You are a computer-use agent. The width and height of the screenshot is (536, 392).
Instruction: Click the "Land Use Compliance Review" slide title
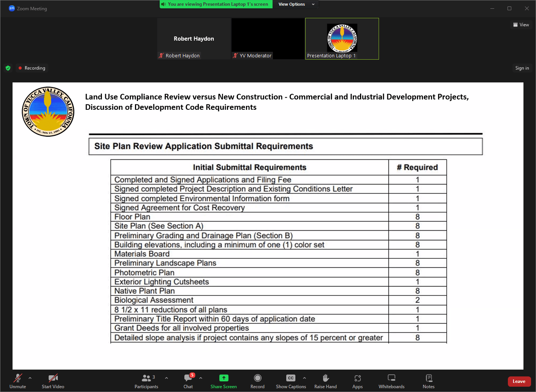pos(277,102)
